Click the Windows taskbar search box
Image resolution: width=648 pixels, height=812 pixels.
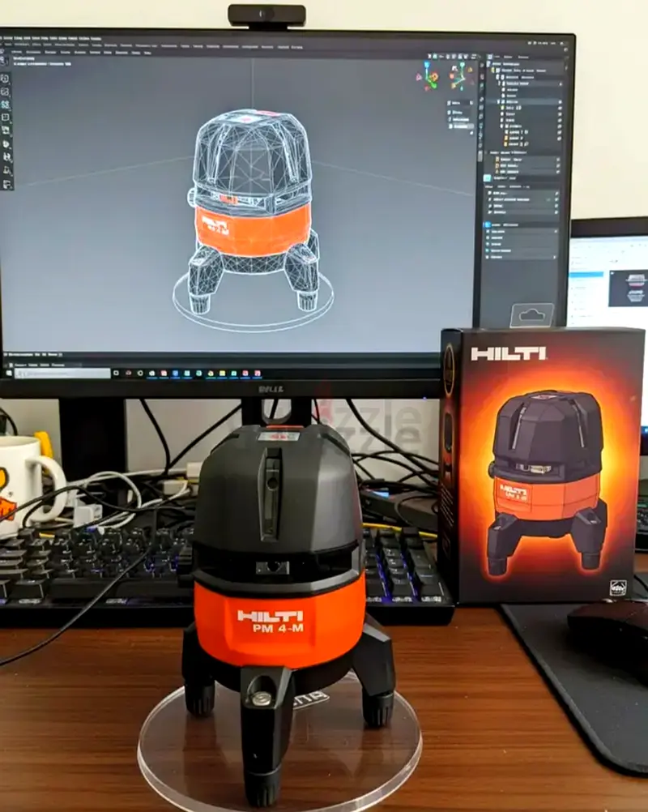point(62,373)
